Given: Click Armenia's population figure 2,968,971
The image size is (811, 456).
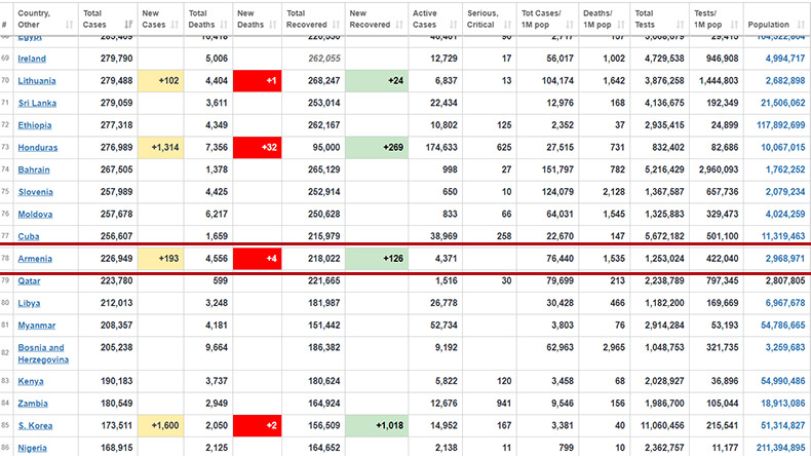Looking at the screenshot, I should 785,259.
